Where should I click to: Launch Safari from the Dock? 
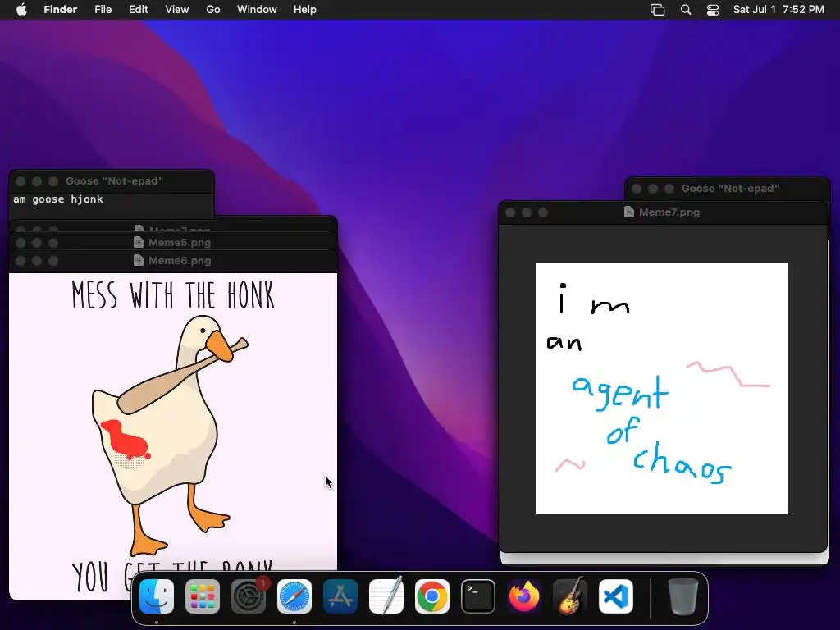tap(294, 596)
